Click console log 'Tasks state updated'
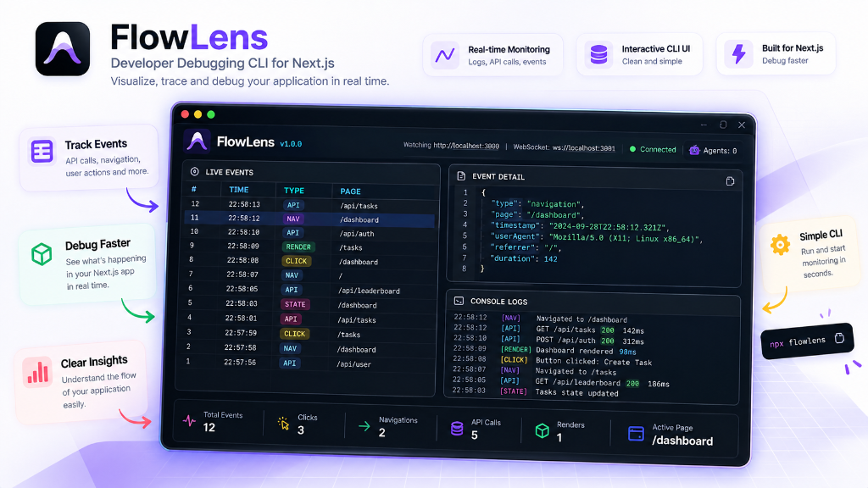 pos(576,393)
